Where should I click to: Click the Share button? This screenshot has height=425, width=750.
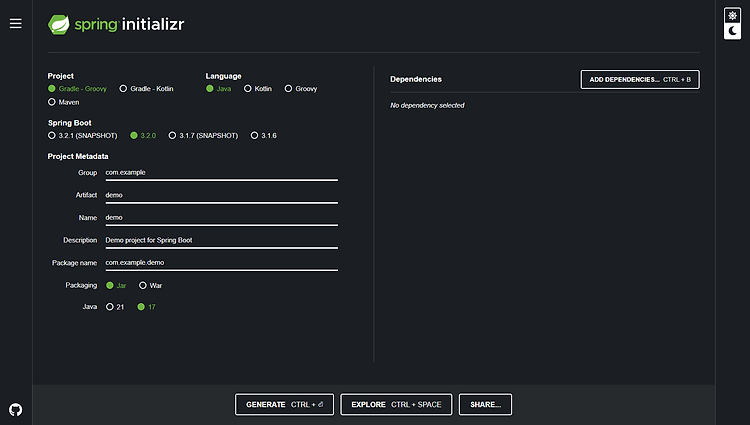[x=485, y=404]
